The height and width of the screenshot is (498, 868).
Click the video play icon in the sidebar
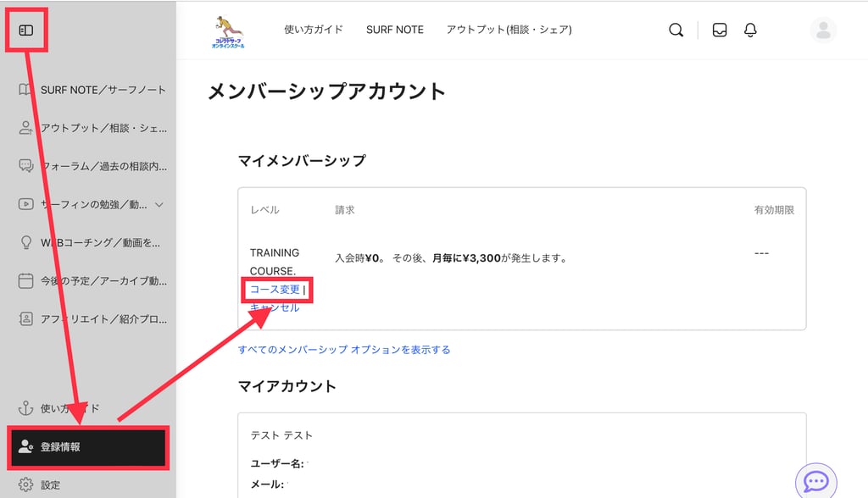[x=26, y=204]
